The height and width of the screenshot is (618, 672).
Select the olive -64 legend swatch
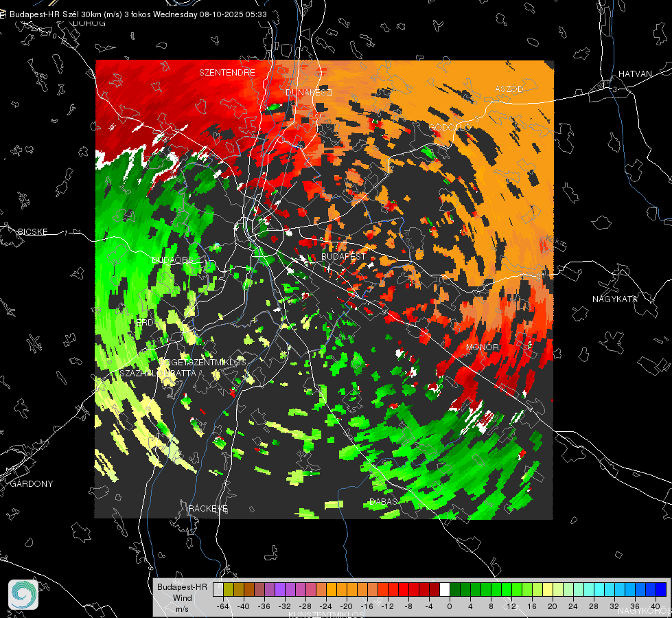coord(229,590)
